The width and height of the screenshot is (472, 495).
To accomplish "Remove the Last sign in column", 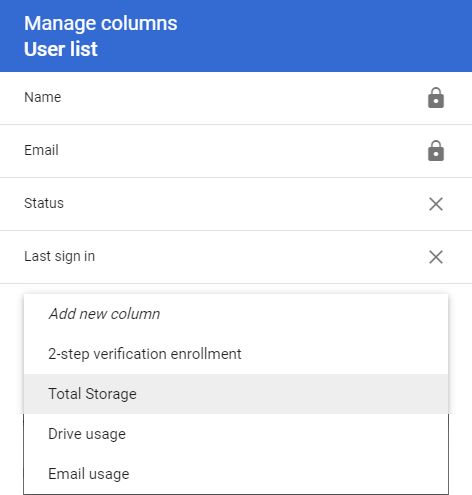I will click(436, 257).
